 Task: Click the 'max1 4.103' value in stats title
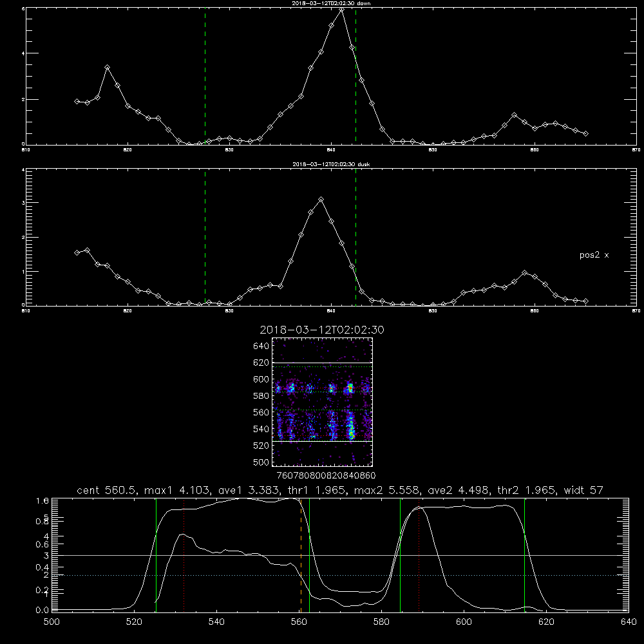pyautogui.click(x=178, y=490)
